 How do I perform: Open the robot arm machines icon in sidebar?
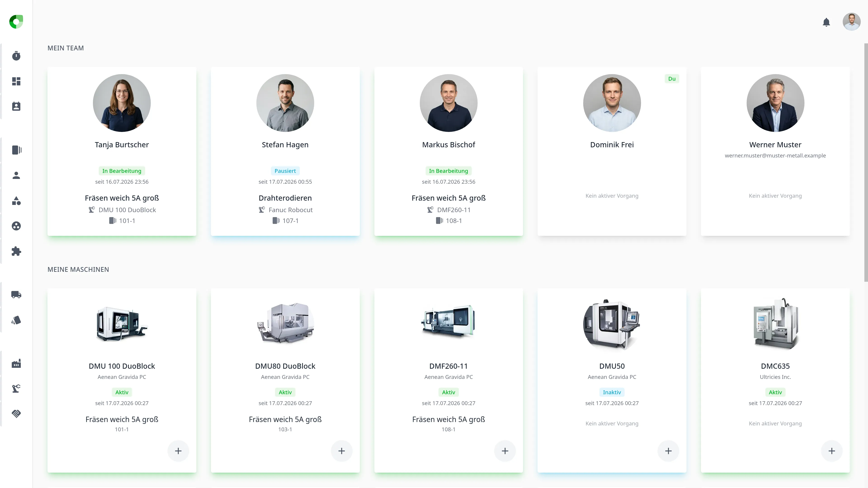16,389
